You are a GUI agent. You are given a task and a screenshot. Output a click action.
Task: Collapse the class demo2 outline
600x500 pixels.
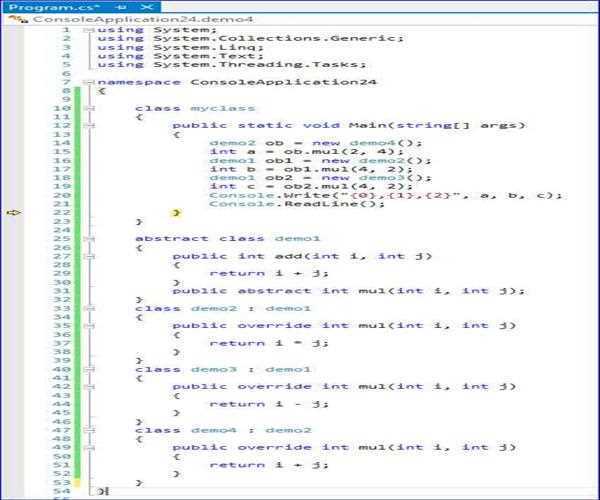89,308
